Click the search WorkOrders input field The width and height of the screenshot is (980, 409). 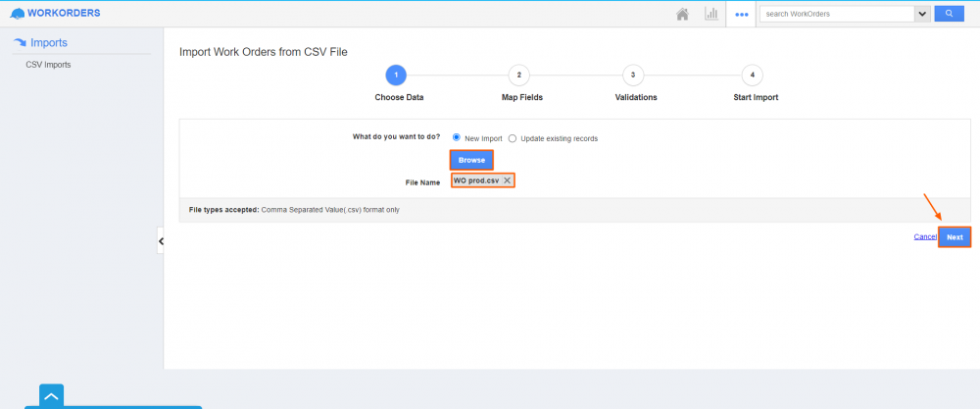click(x=837, y=14)
